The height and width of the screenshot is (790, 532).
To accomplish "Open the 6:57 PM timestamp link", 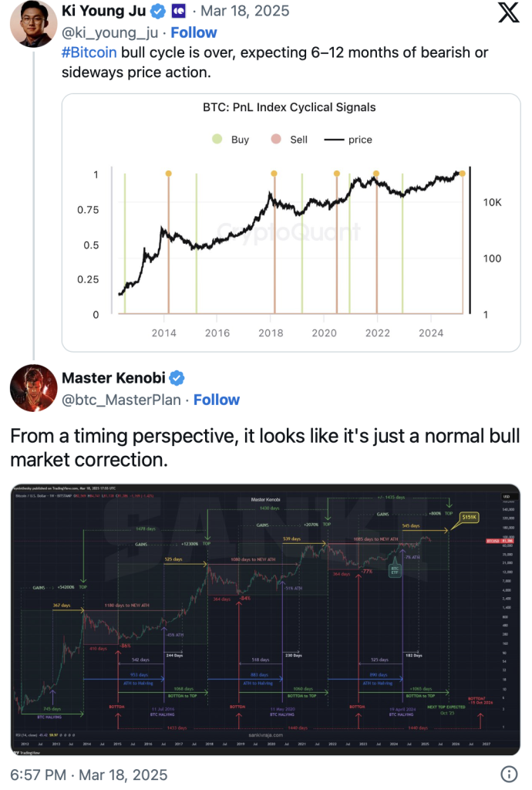I will (39, 775).
